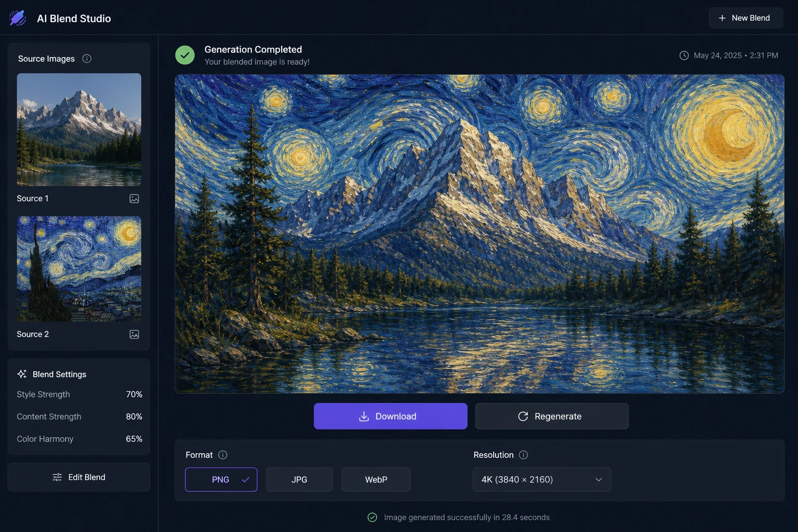Viewport: 798px width, 532px height.
Task: Click the image icon beside Source 2
Action: click(x=134, y=334)
